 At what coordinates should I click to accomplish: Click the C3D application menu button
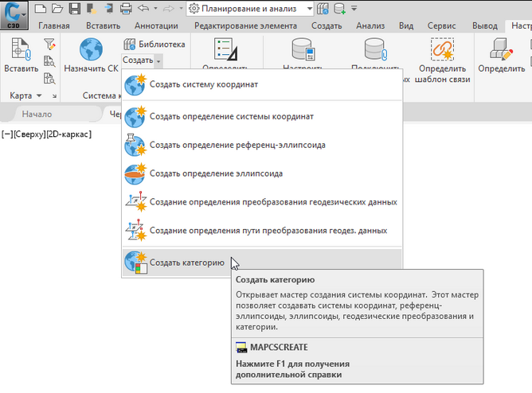(x=14, y=15)
